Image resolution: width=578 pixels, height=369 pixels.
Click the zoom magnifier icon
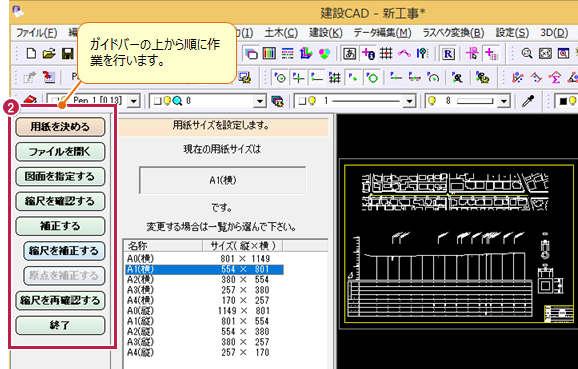point(527,54)
